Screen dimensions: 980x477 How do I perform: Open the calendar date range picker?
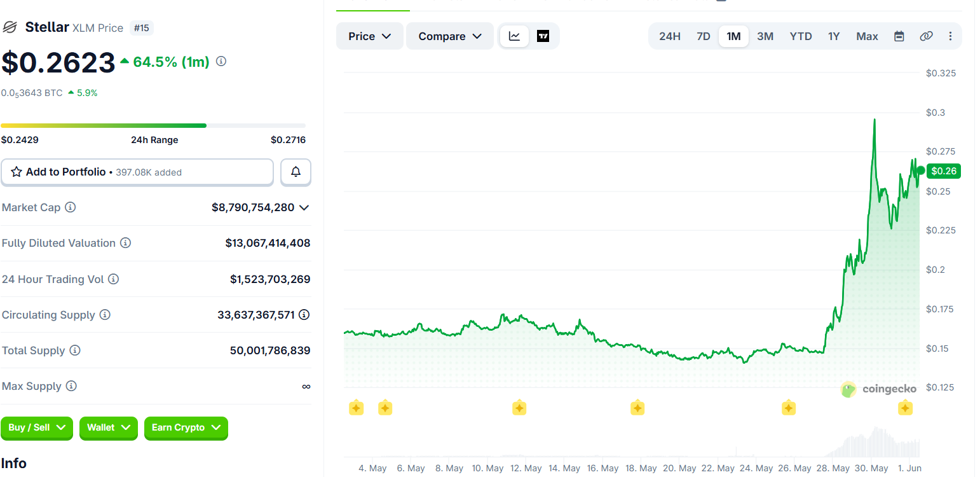[x=899, y=36]
